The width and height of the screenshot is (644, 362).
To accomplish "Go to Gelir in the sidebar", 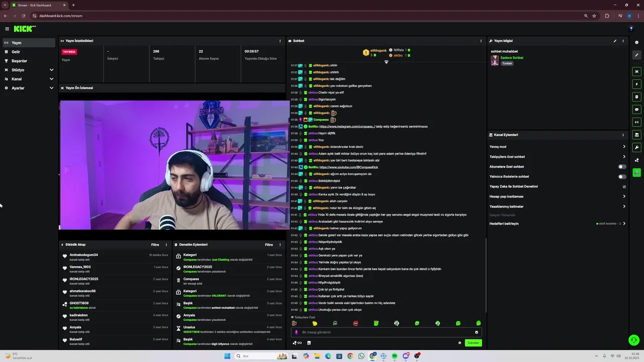I will (x=29, y=52).
